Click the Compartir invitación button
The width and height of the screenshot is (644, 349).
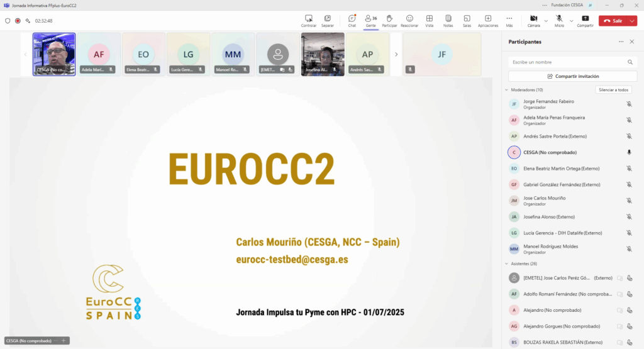click(572, 76)
